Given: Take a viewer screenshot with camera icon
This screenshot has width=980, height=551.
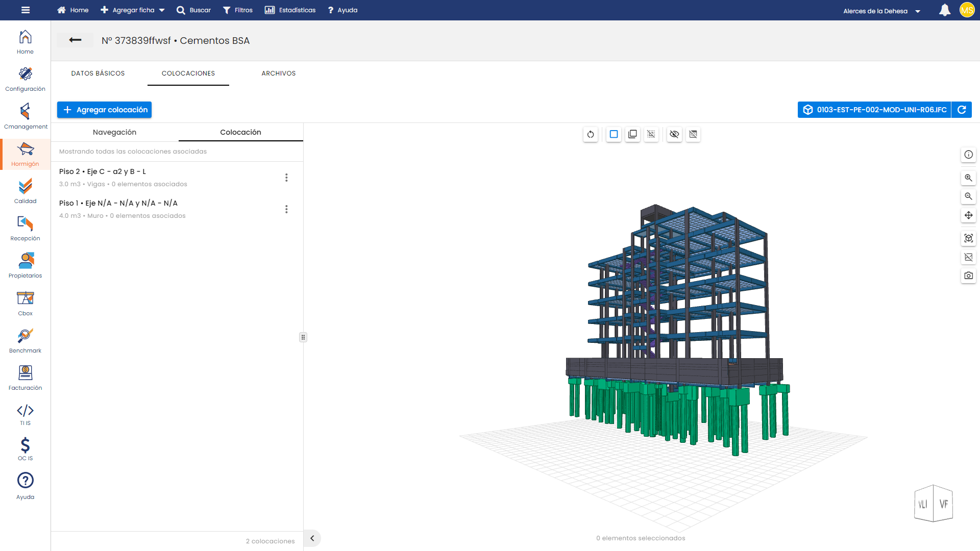Looking at the screenshot, I should (968, 275).
